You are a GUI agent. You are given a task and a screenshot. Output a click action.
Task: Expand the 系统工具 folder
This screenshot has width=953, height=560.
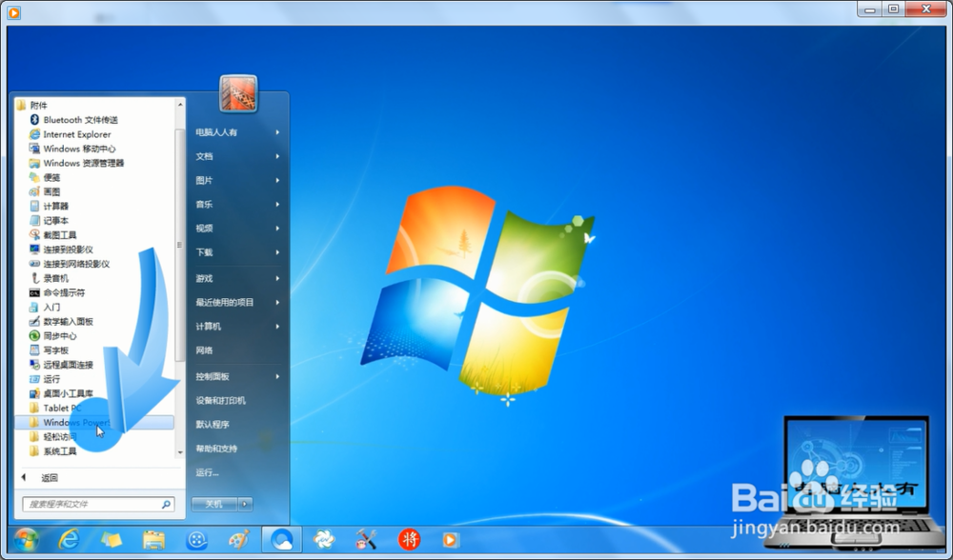pyautogui.click(x=52, y=451)
